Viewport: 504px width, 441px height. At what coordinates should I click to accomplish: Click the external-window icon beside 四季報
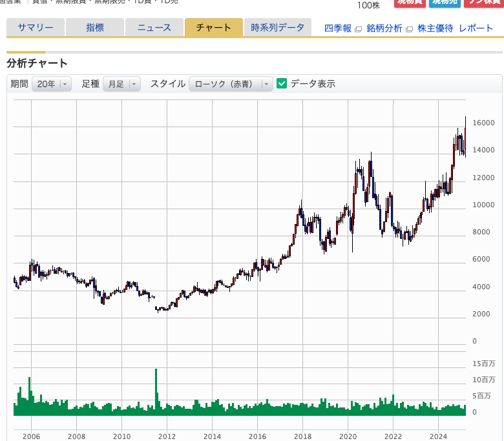tap(359, 29)
